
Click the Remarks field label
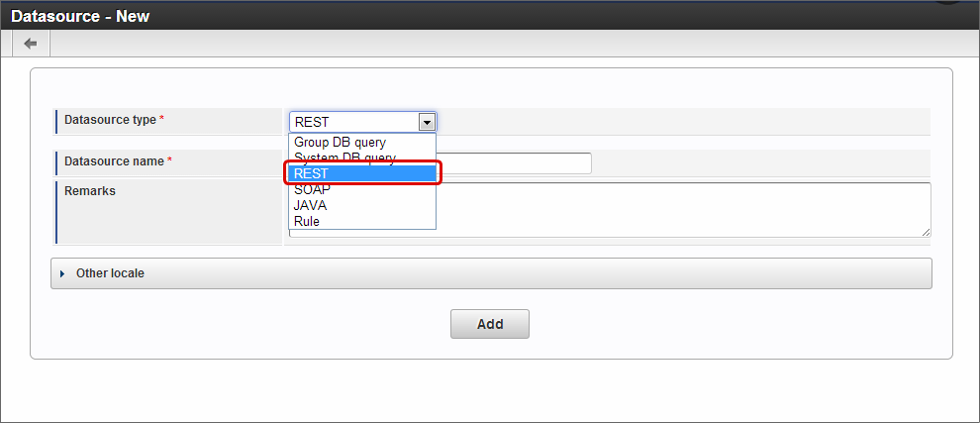click(x=90, y=191)
